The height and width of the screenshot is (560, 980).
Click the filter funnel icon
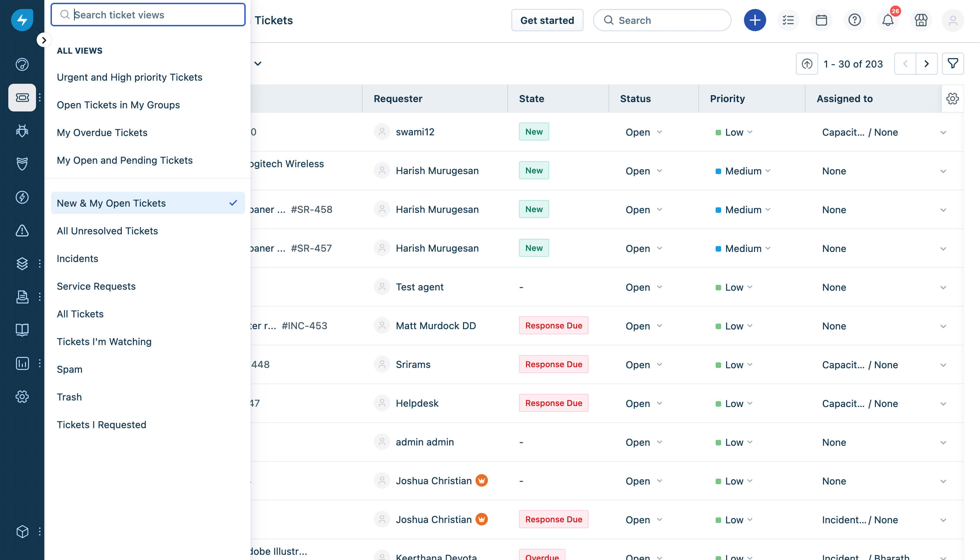952,63
